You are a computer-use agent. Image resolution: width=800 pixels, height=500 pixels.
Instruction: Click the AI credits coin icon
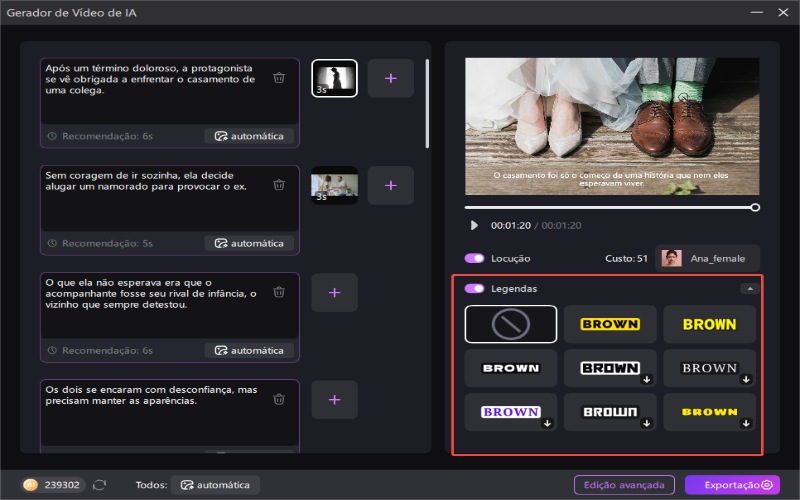31,485
